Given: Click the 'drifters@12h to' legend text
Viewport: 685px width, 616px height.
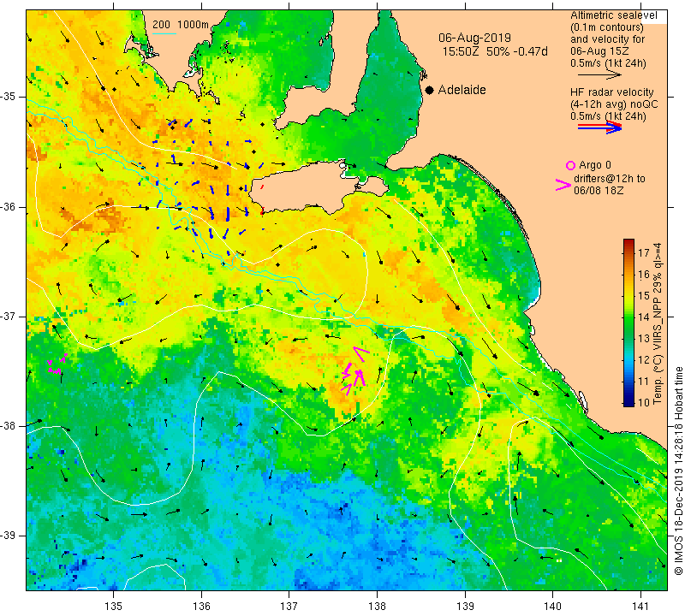Looking at the screenshot, I should tap(609, 179).
